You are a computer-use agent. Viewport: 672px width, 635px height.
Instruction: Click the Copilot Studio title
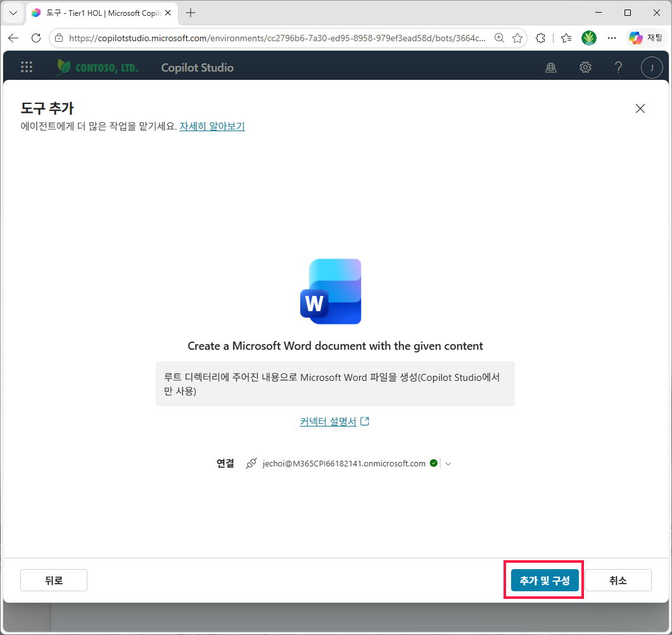(x=197, y=68)
